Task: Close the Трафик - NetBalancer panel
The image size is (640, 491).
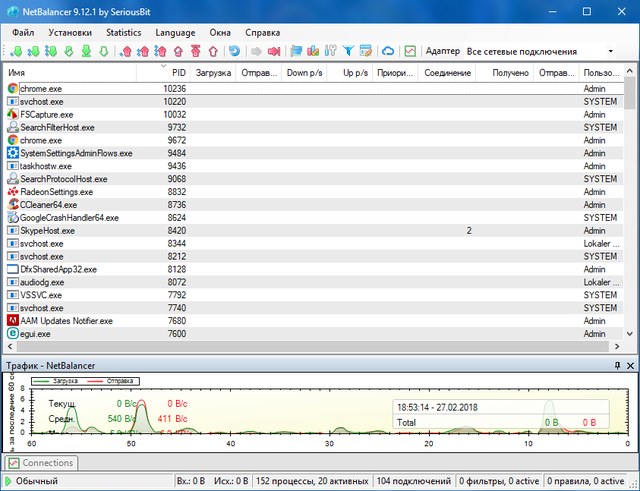Action: (x=630, y=366)
